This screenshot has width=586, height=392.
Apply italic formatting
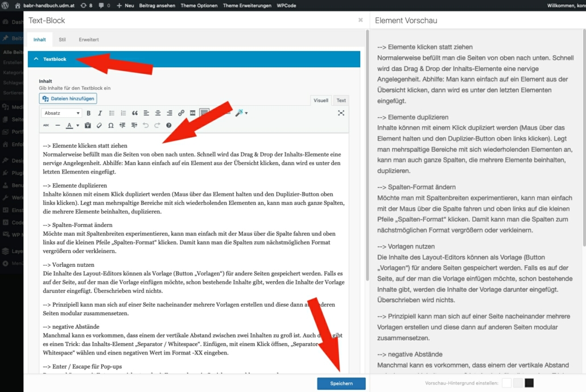pos(100,113)
